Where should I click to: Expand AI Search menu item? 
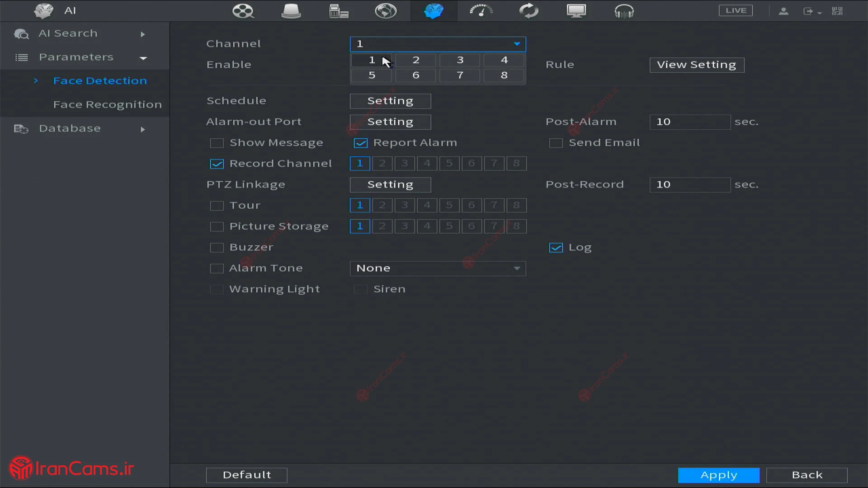[x=68, y=33]
